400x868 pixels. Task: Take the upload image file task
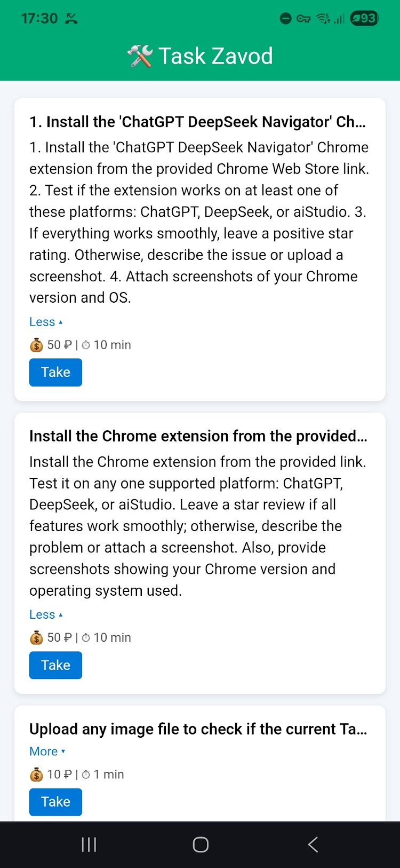pyautogui.click(x=55, y=802)
